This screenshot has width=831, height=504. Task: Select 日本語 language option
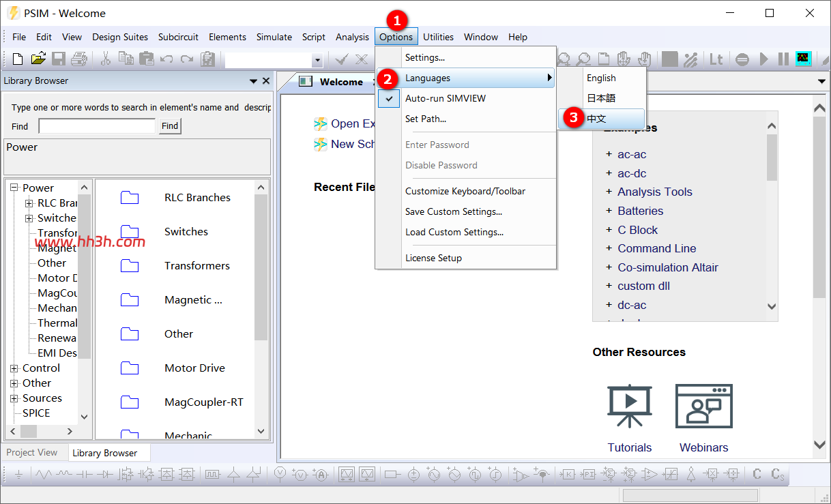pyautogui.click(x=602, y=98)
